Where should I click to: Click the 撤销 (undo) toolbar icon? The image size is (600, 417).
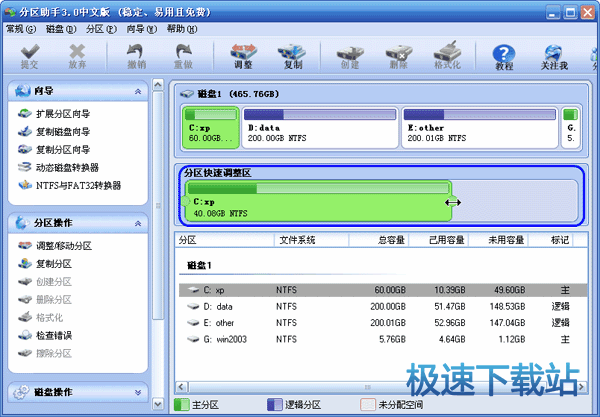tap(136, 56)
